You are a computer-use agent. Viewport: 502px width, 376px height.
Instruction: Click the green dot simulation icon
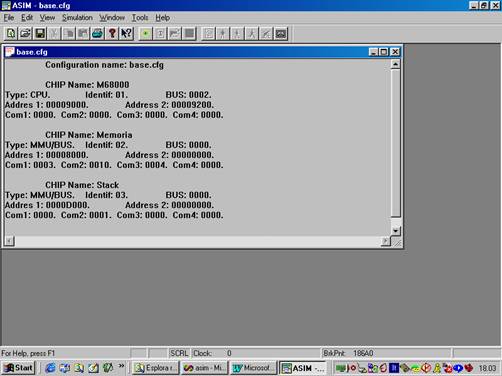tap(146, 33)
